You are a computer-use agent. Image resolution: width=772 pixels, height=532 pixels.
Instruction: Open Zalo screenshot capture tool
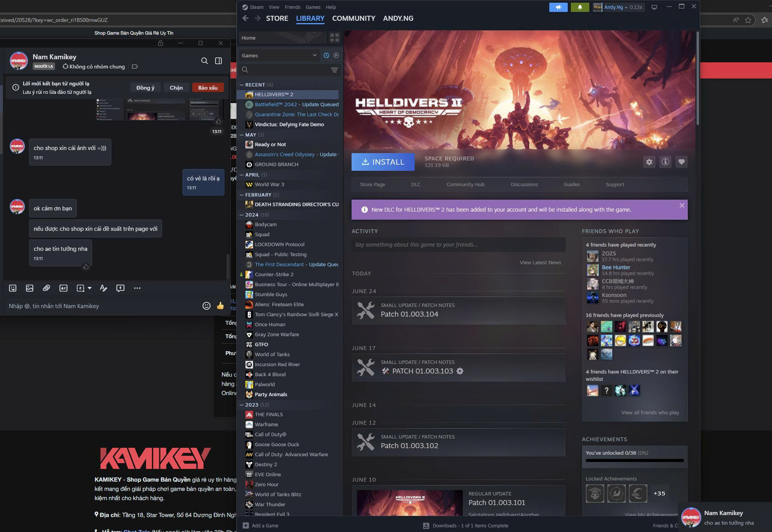click(80, 288)
